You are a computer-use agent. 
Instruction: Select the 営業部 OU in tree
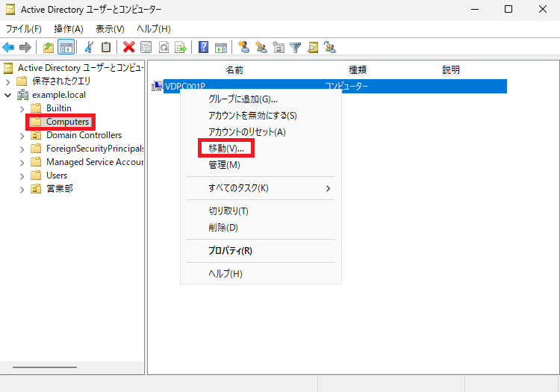60,189
